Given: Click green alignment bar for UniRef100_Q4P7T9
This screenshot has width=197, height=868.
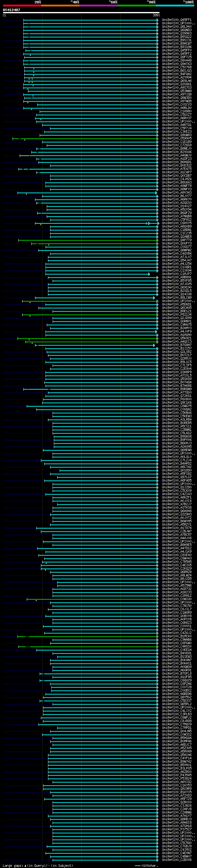Looking at the screenshot, I should click(88, 240).
